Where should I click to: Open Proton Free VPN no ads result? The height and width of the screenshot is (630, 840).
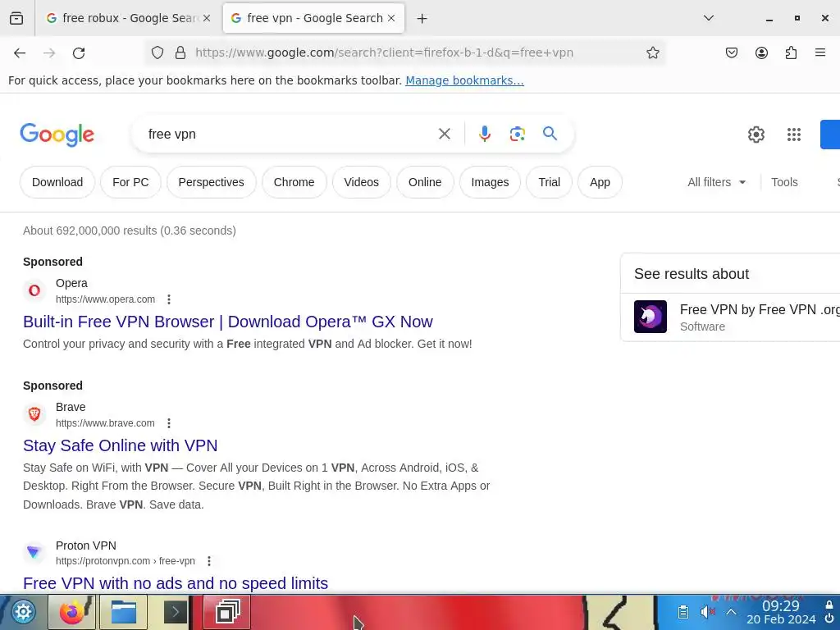click(x=176, y=583)
